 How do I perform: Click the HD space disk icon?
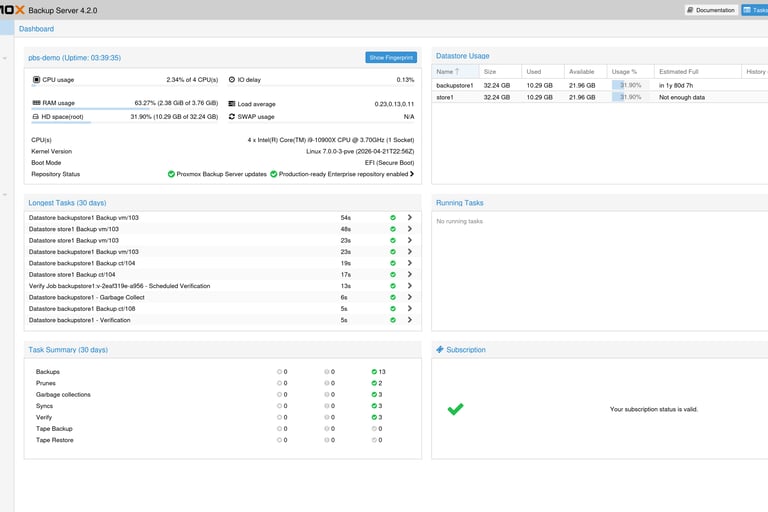point(36,117)
